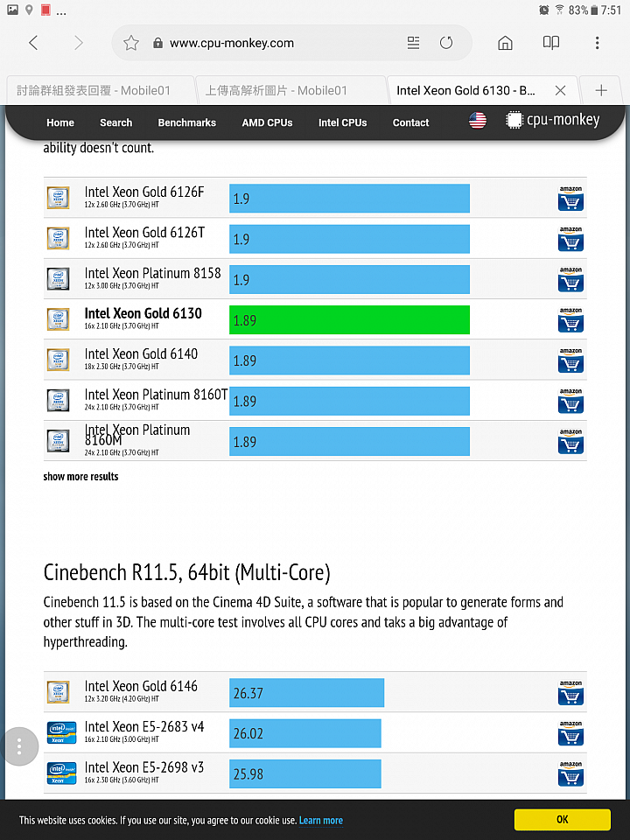The image size is (630, 840).
Task: Bookmark page with the star icon
Action: click(x=131, y=43)
